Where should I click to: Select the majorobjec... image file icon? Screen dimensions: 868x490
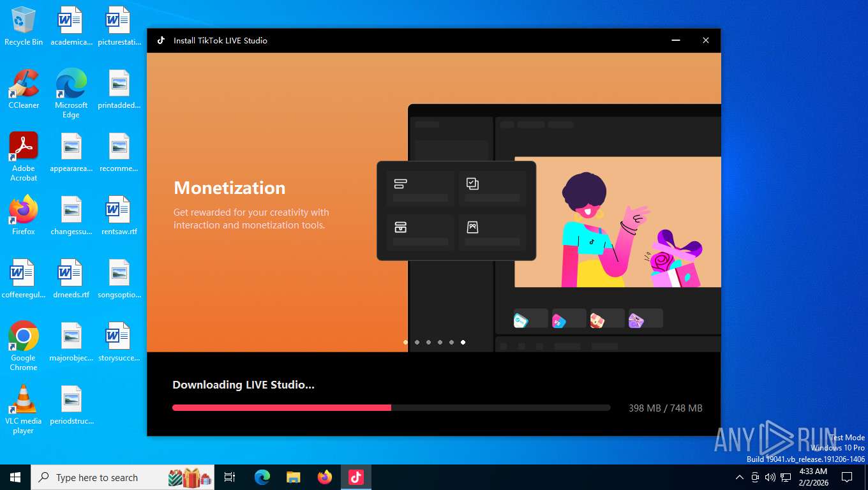click(71, 342)
